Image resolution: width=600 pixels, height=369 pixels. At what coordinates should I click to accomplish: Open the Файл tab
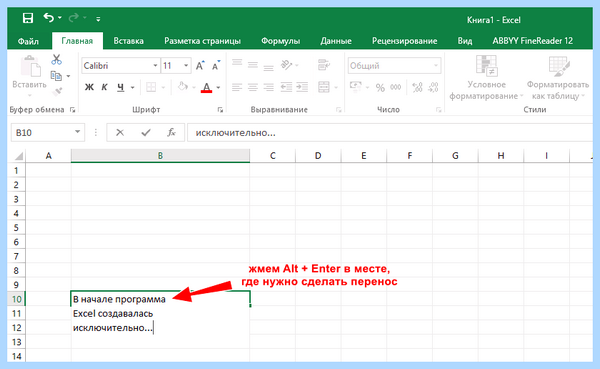tap(28, 41)
